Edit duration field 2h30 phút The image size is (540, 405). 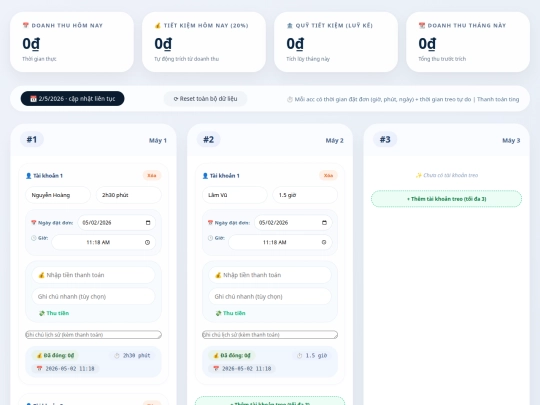(x=128, y=195)
